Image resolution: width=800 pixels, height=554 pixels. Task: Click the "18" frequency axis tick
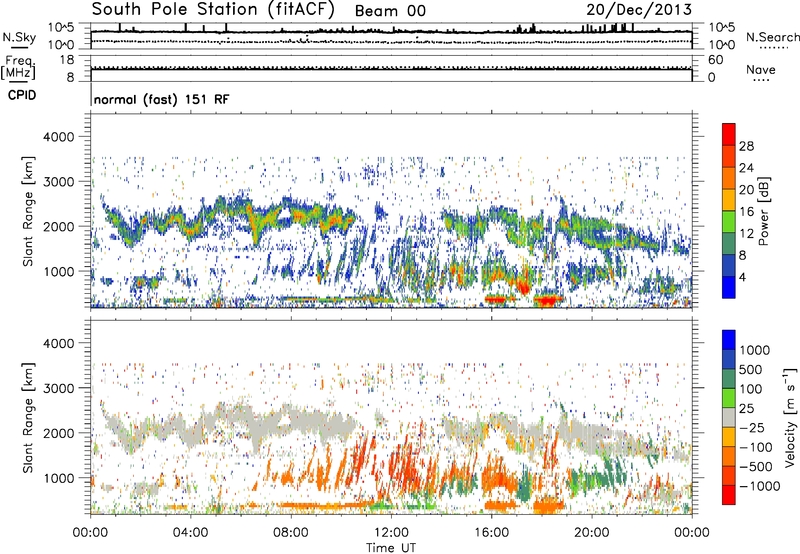point(67,60)
